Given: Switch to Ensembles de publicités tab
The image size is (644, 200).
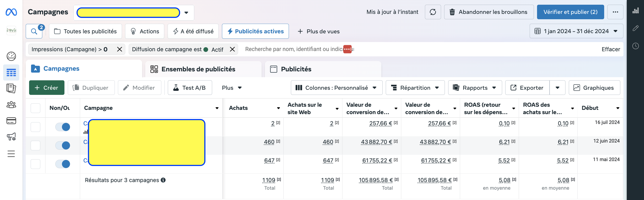Looking at the screenshot, I should tap(198, 69).
